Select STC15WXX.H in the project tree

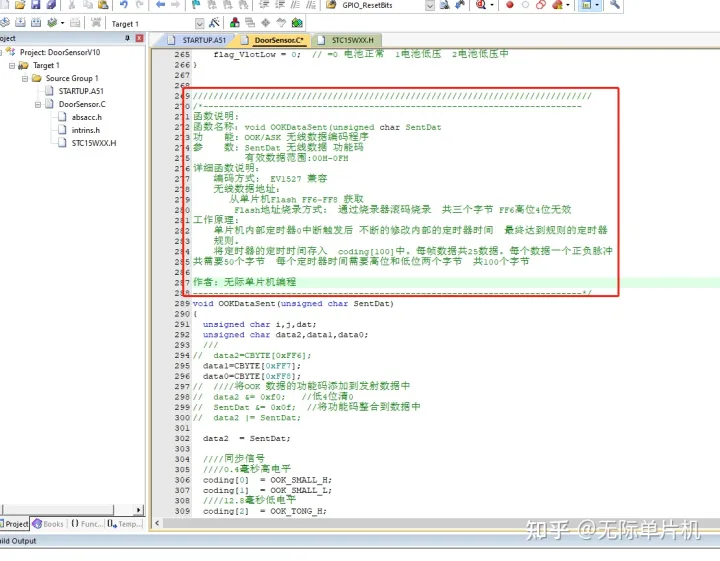point(93,143)
